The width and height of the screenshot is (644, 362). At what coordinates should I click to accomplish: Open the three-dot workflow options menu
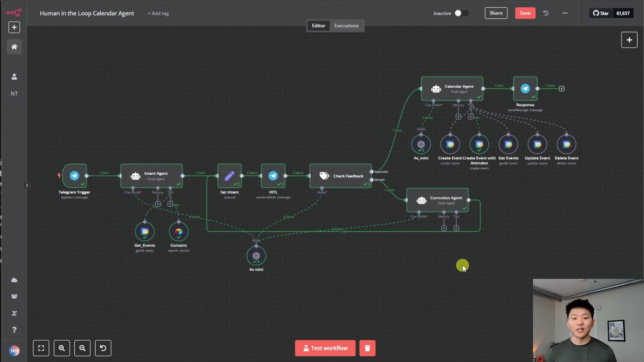click(x=565, y=13)
